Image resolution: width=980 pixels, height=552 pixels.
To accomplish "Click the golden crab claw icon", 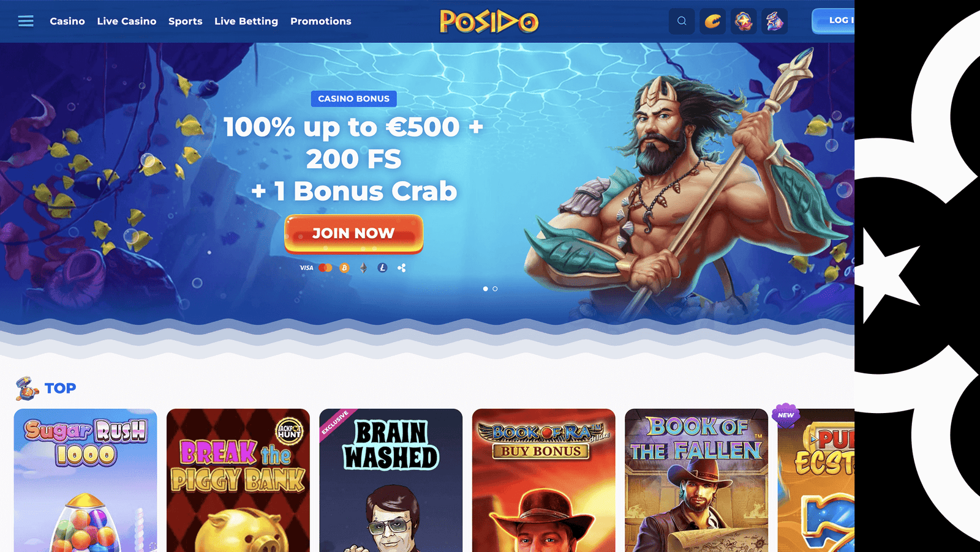I will pos(713,21).
